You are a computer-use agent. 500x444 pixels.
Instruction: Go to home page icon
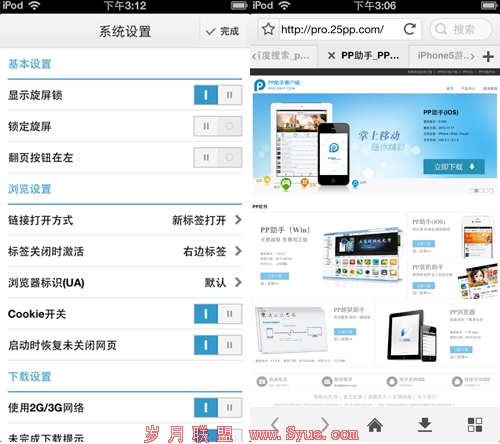pyautogui.click(x=375, y=425)
